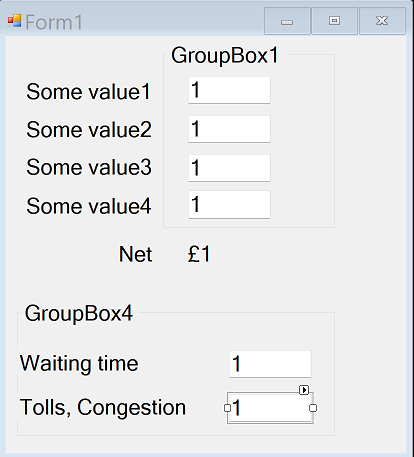Click the Tolls, Congestion text box
This screenshot has height=457, width=414.
click(x=270, y=408)
